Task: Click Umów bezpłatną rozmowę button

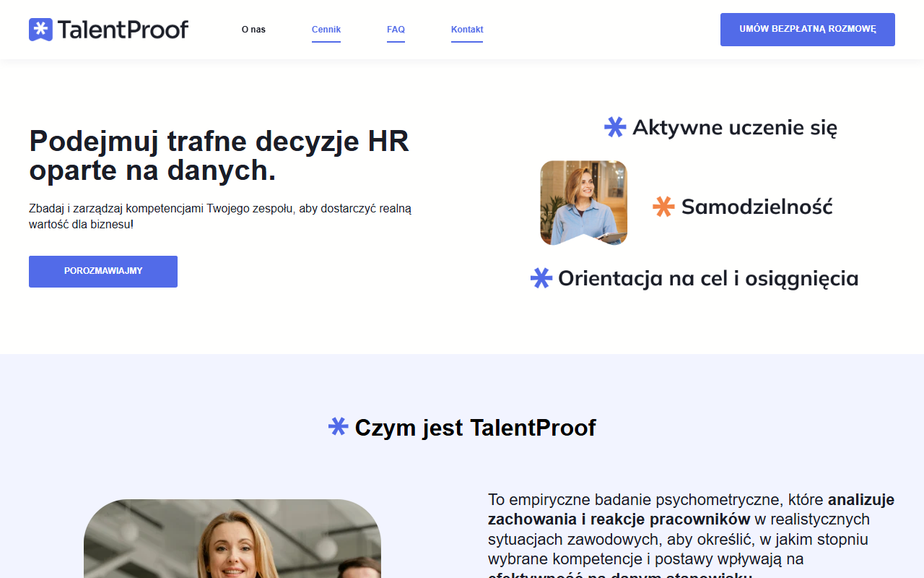Action: (x=808, y=30)
